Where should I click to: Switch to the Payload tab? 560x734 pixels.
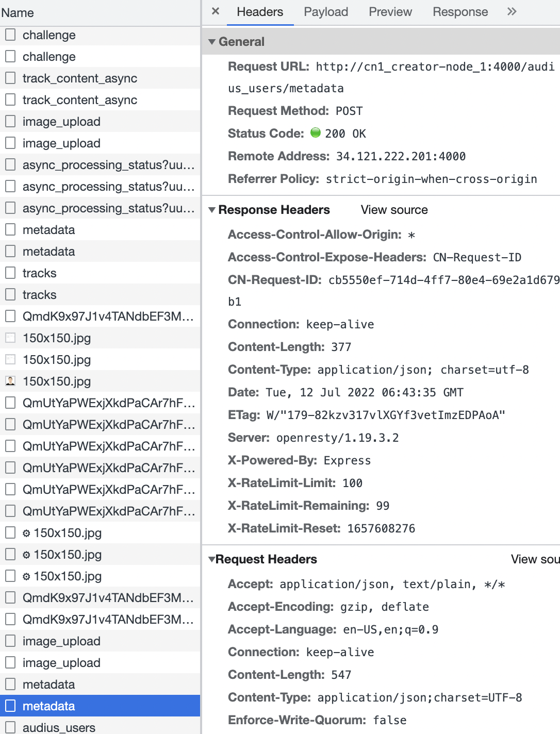[326, 12]
